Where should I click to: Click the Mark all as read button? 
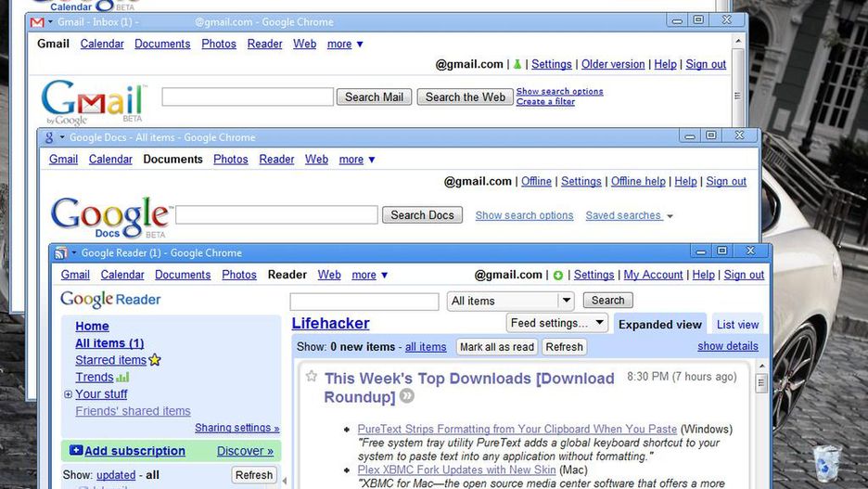click(x=496, y=347)
